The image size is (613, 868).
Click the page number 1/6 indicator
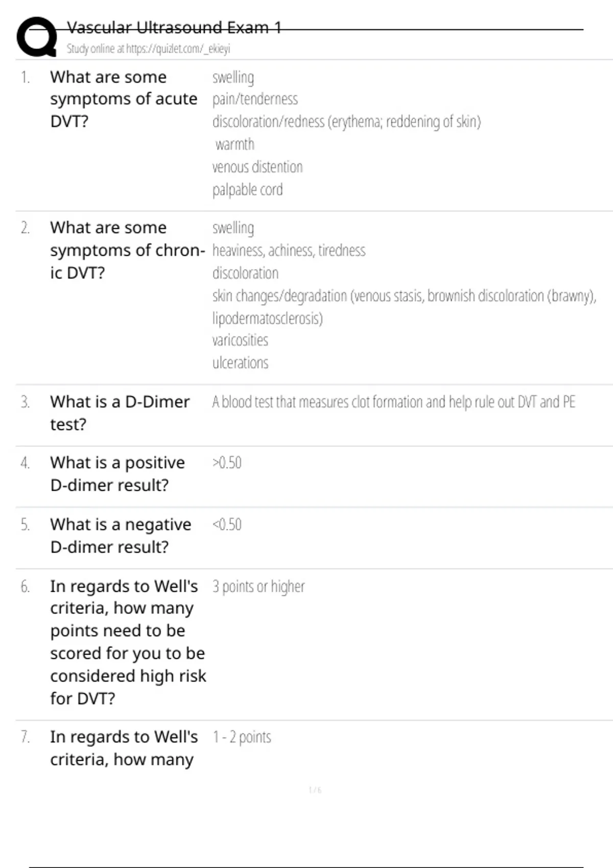[x=315, y=790]
